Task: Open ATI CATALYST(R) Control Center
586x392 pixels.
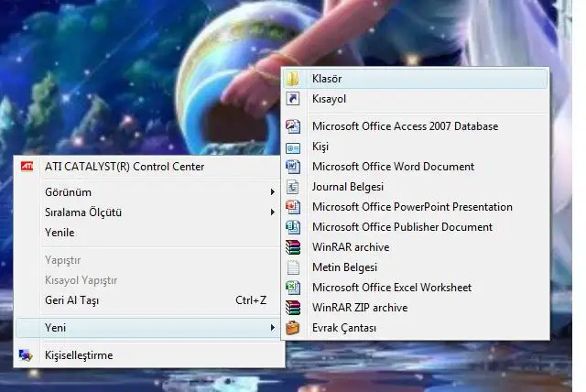Action: 148,167
